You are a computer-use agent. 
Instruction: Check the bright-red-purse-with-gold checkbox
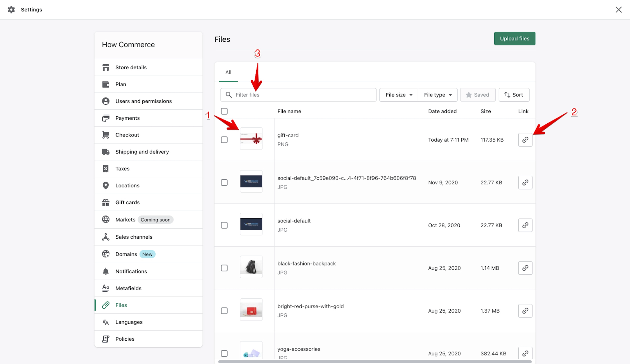(224, 311)
